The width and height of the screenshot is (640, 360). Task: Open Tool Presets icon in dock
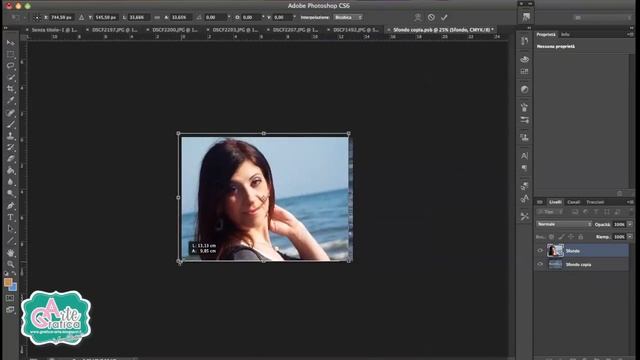tap(524, 216)
